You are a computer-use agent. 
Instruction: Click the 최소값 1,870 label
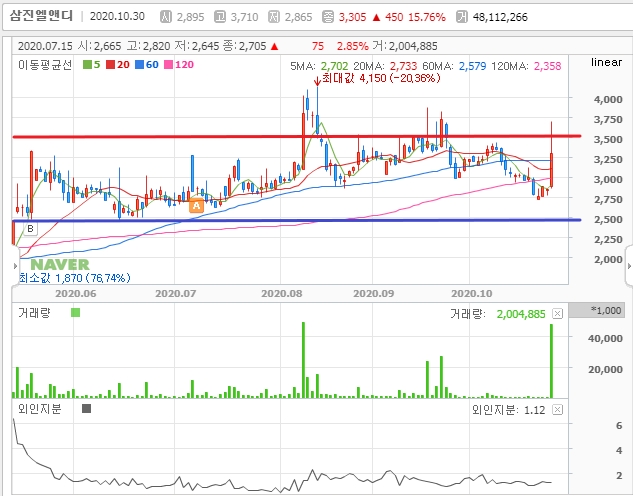click(x=75, y=278)
